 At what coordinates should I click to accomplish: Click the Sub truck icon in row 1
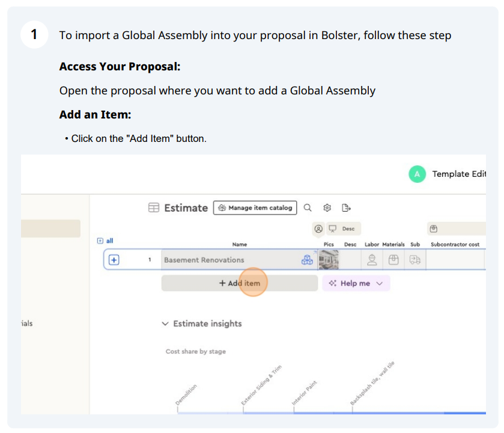point(415,260)
